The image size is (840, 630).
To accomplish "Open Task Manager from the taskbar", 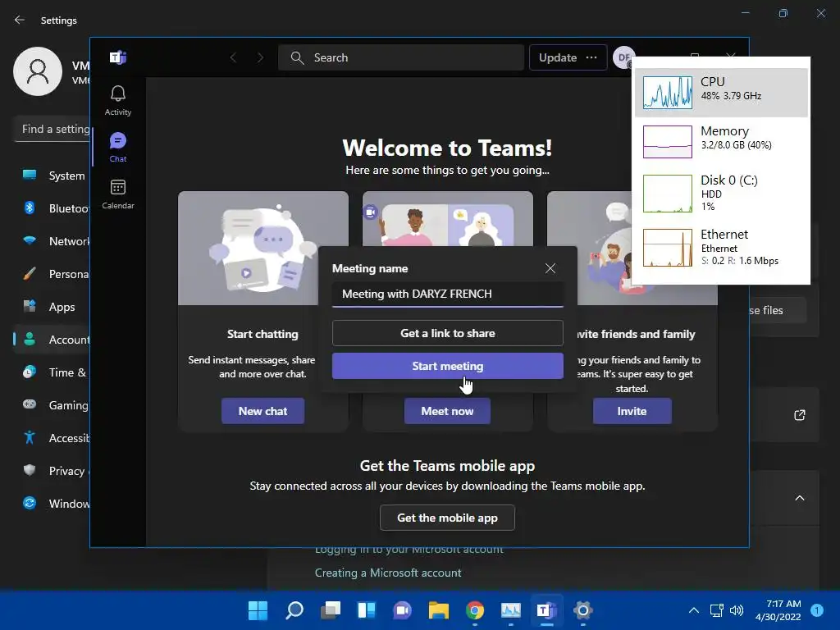I will pos(510,610).
